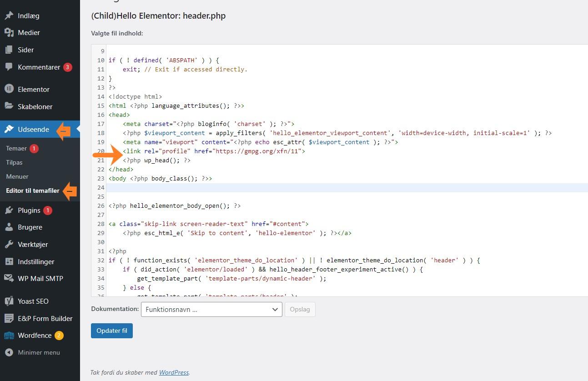Click the Opdater fil button

click(112, 331)
